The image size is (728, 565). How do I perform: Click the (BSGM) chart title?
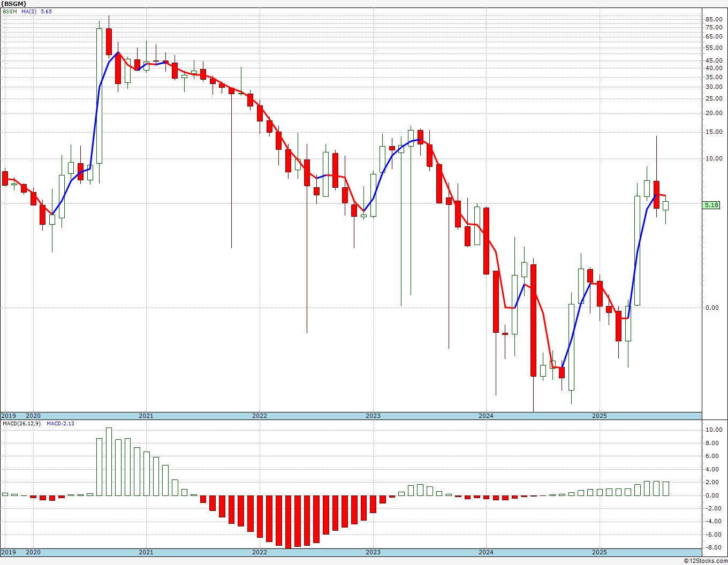click(x=14, y=4)
